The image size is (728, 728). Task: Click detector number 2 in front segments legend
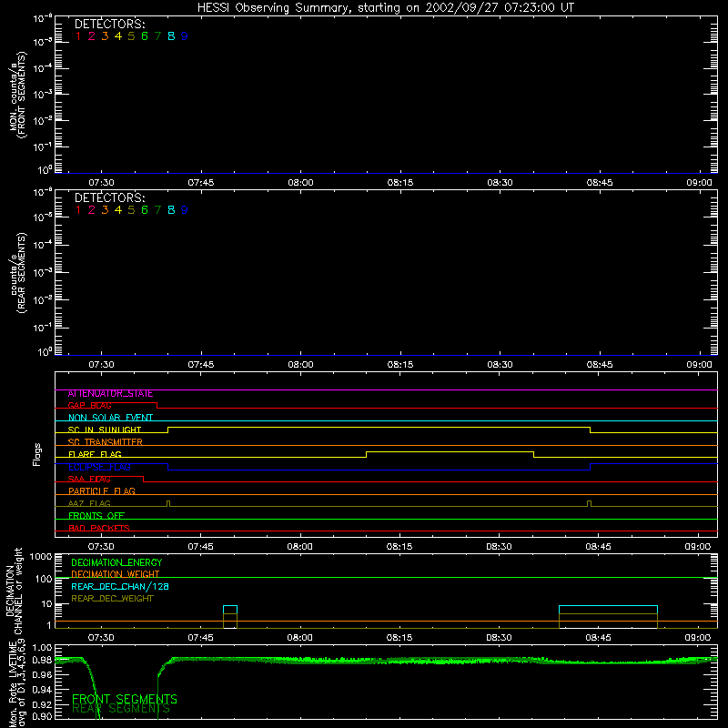click(92, 36)
